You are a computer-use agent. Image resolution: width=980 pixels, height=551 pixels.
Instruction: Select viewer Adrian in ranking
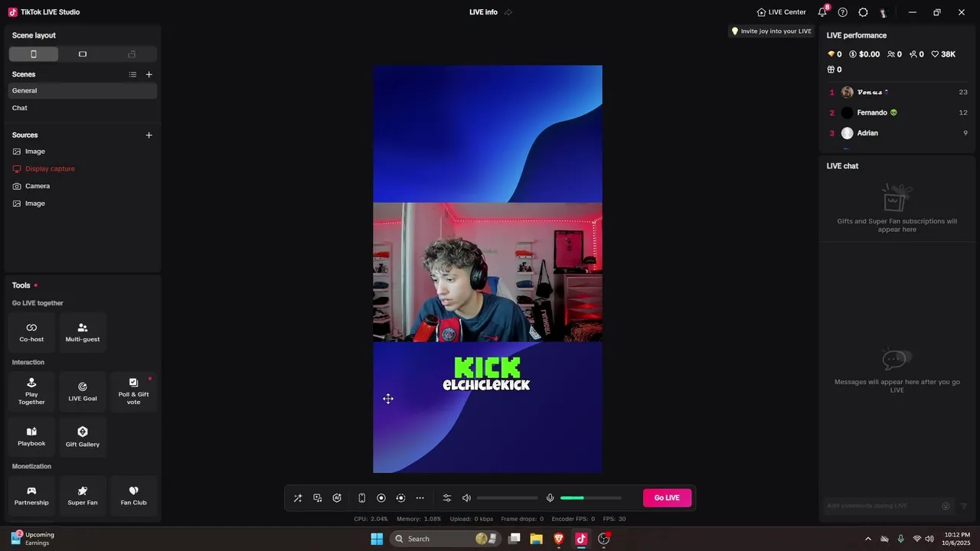click(897, 133)
